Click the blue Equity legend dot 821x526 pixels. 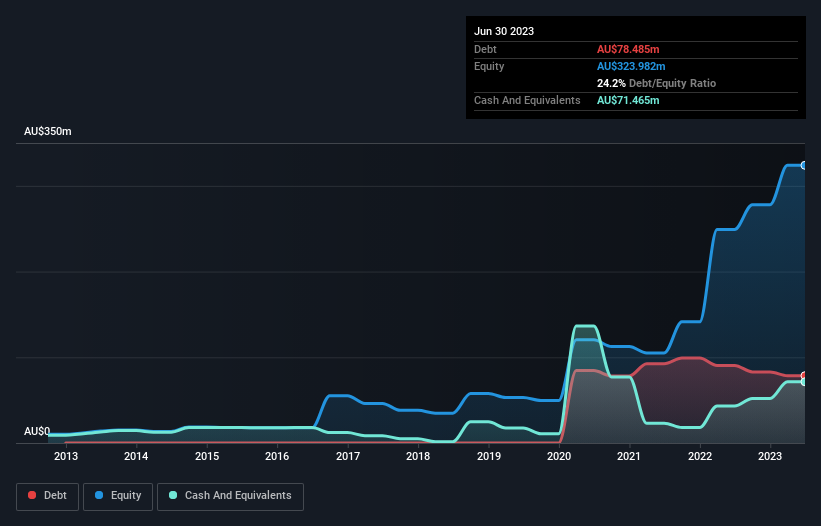coord(99,495)
